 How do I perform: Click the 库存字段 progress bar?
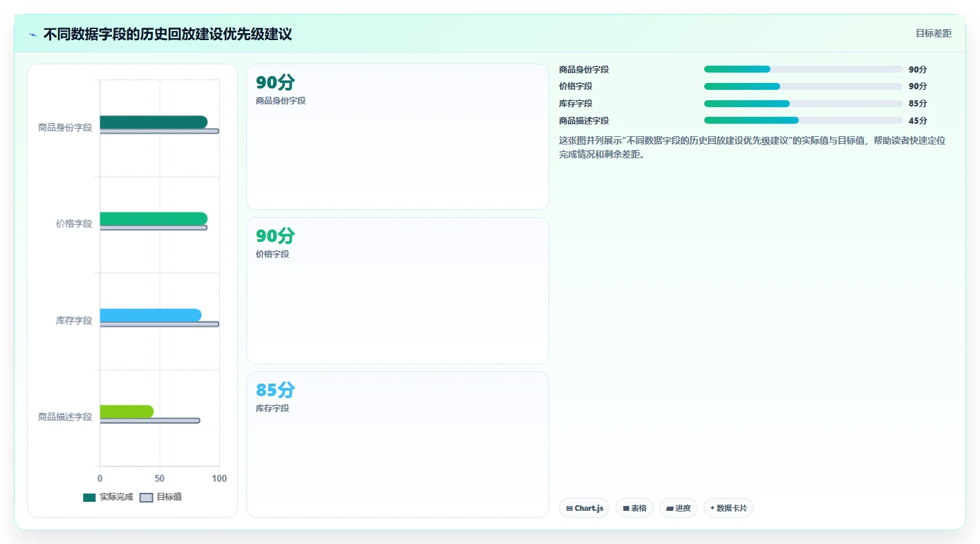pyautogui.click(x=803, y=104)
